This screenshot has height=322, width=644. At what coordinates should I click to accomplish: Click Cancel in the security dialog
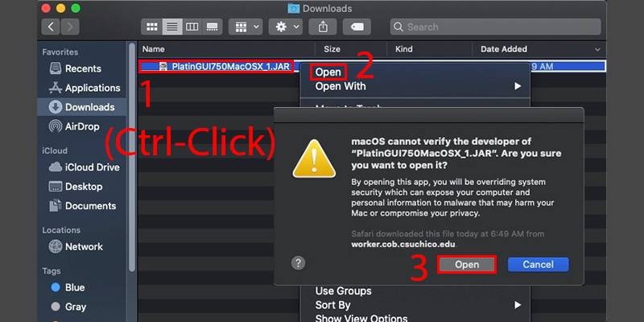click(538, 265)
